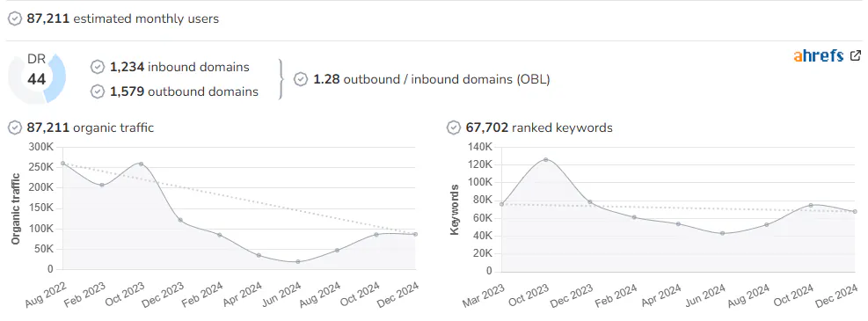Click the check icon next to ranked keywords
Viewport: 868px width, 321px height.
pos(454,128)
